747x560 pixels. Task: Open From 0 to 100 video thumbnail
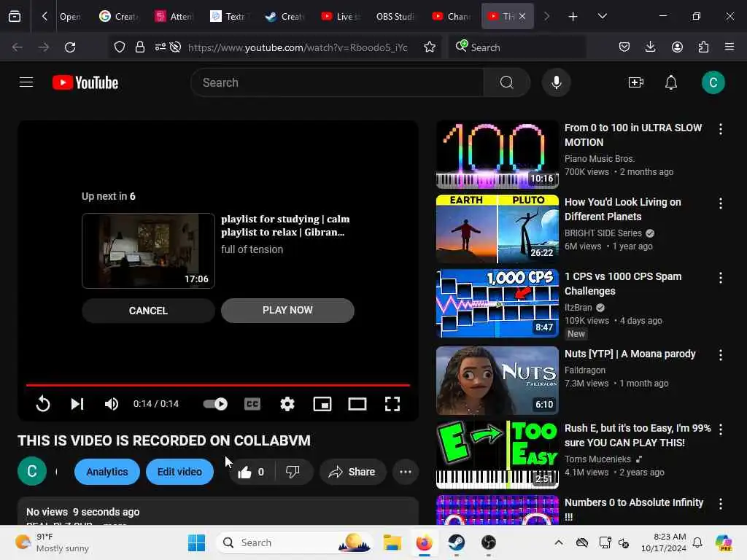pos(497,155)
